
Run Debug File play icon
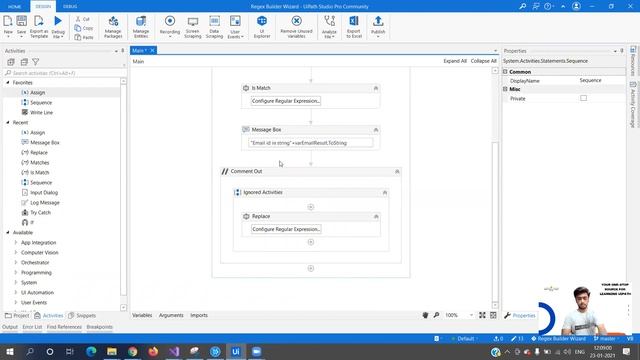click(58, 21)
